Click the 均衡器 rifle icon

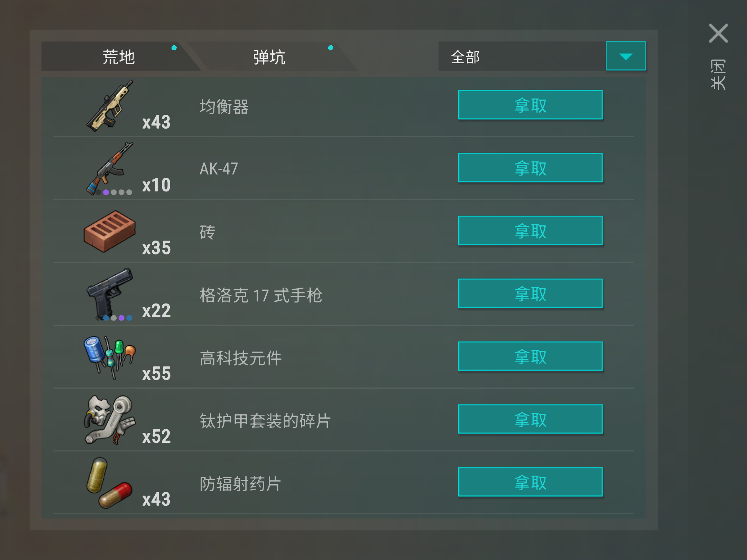pyautogui.click(x=110, y=106)
